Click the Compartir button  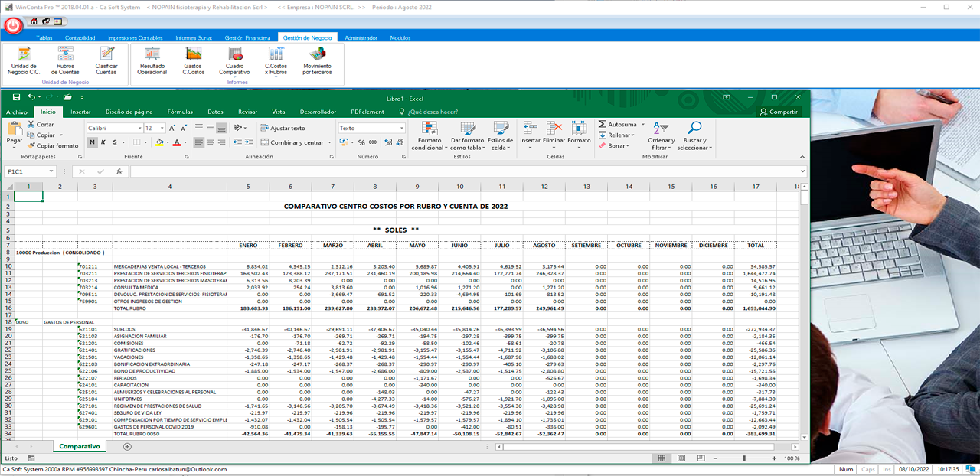coord(778,112)
